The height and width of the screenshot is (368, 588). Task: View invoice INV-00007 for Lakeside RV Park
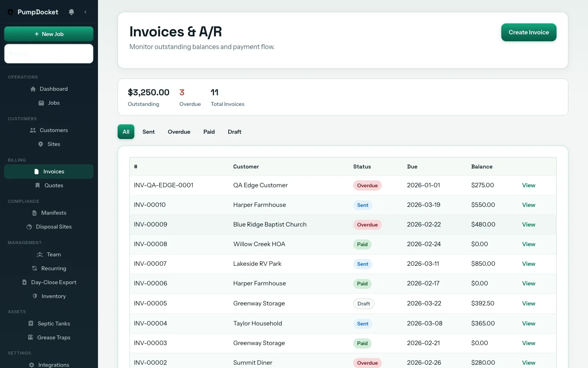pyautogui.click(x=528, y=264)
